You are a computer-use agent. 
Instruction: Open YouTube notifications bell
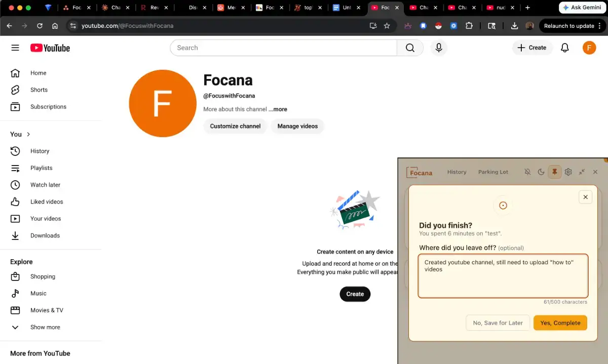click(x=565, y=48)
